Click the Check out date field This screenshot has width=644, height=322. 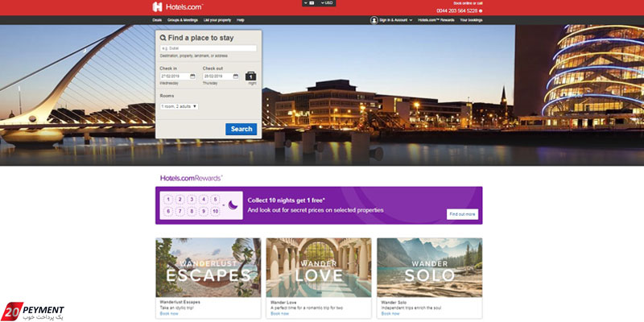221,76
